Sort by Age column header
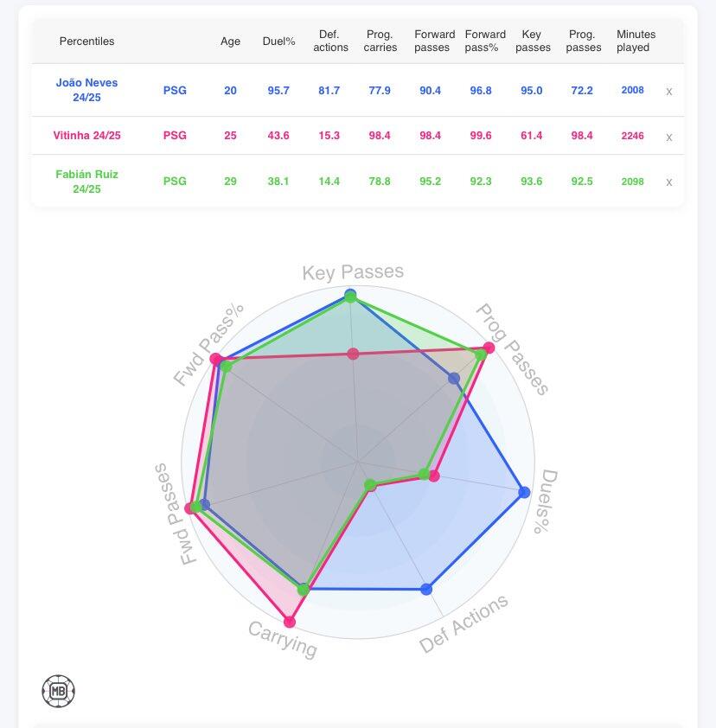Screen dimensions: 716x728 (x=230, y=42)
